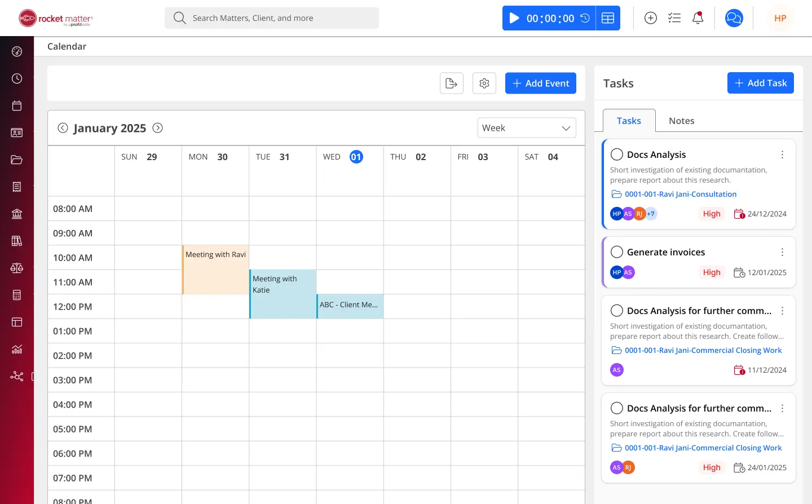The width and height of the screenshot is (812, 504).
Task: Open the options menu for Docs Analysis
Action: 782,154
